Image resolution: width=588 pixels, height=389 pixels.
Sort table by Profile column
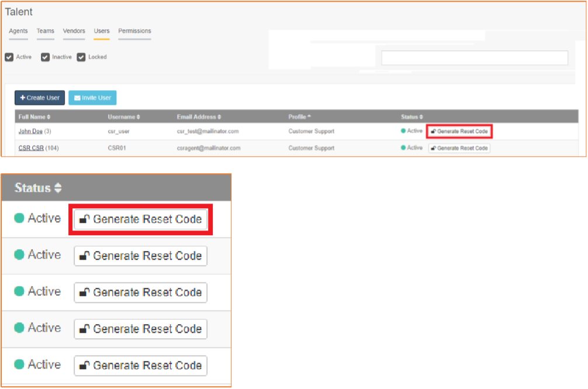(300, 117)
